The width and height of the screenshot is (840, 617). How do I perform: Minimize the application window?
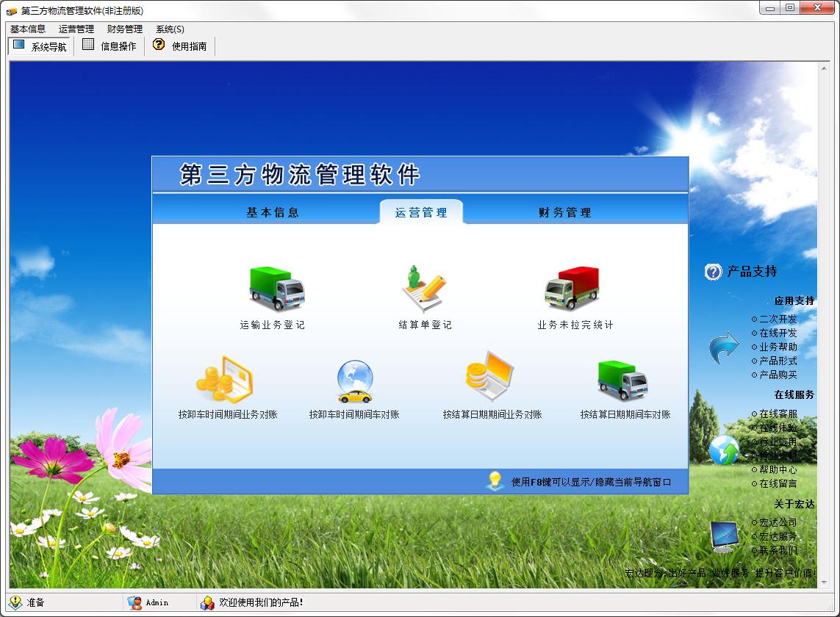tap(770, 7)
